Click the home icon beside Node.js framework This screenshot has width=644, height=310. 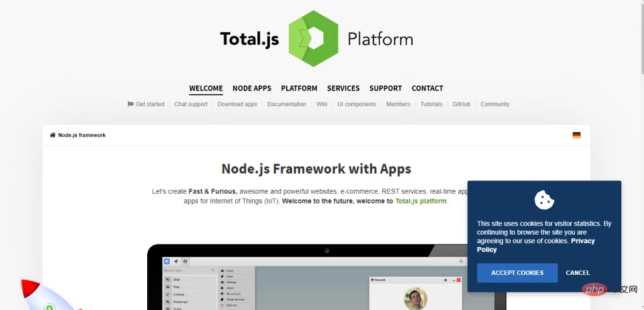(x=53, y=135)
